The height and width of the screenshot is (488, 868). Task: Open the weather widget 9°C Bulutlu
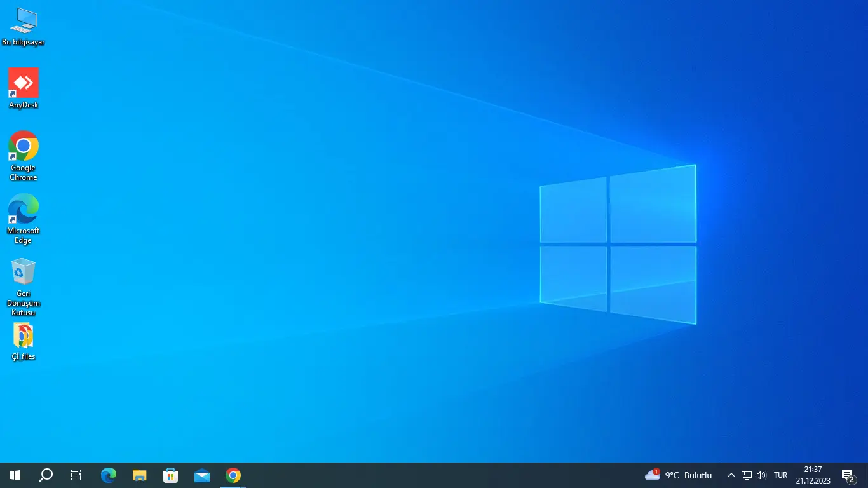point(678,475)
